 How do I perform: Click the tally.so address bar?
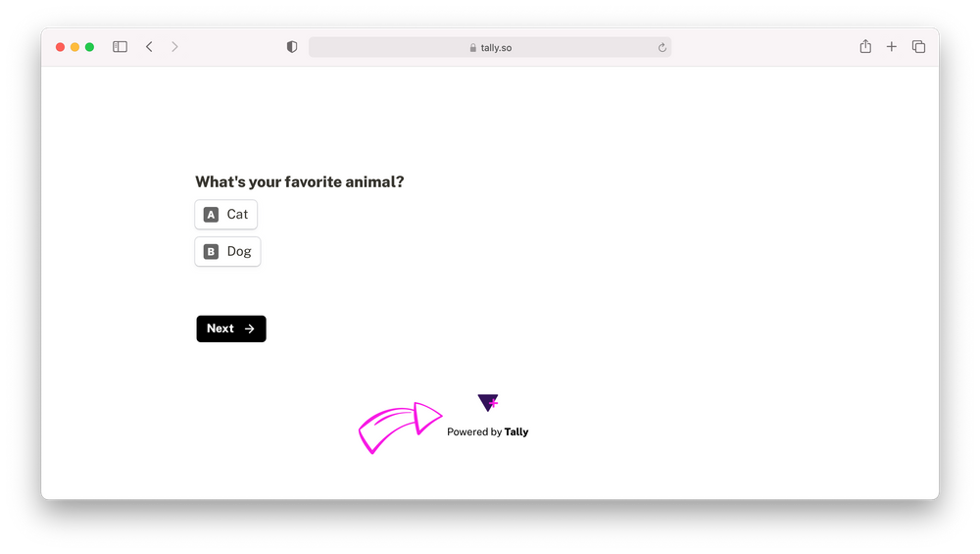[x=490, y=47]
